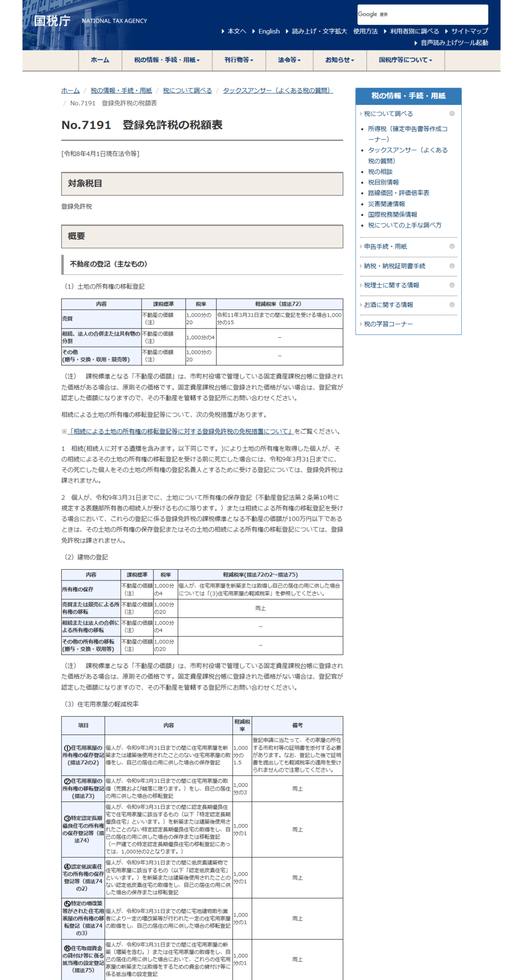Open 国際税務関係情報 sidebar link
523x980 pixels.
(x=392, y=214)
